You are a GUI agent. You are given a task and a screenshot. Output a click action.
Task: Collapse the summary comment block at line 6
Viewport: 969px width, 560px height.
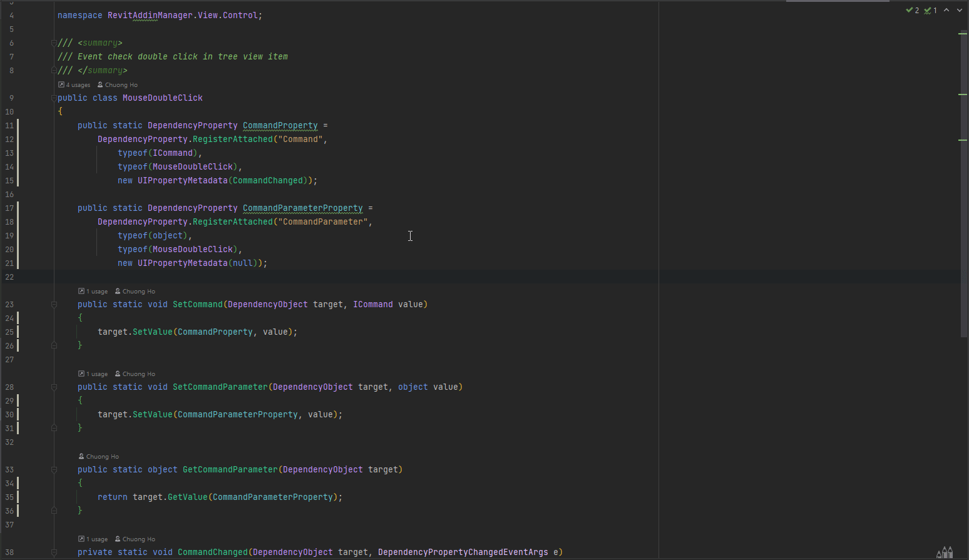coord(54,43)
